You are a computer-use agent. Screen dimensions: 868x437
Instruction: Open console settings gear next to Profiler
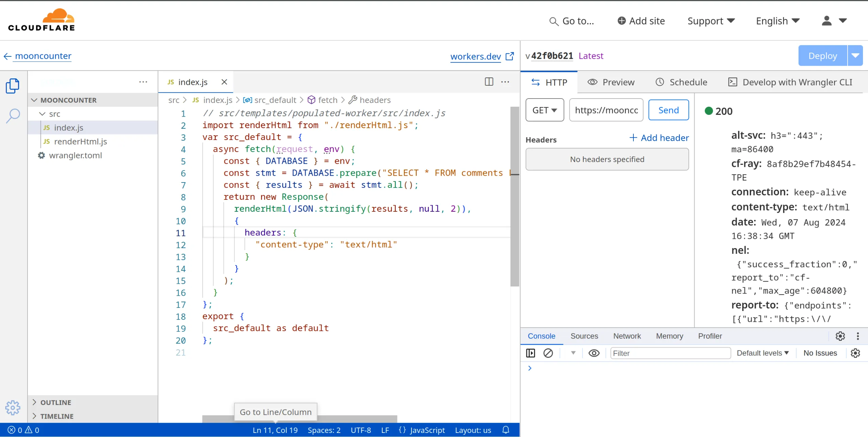pyautogui.click(x=840, y=336)
